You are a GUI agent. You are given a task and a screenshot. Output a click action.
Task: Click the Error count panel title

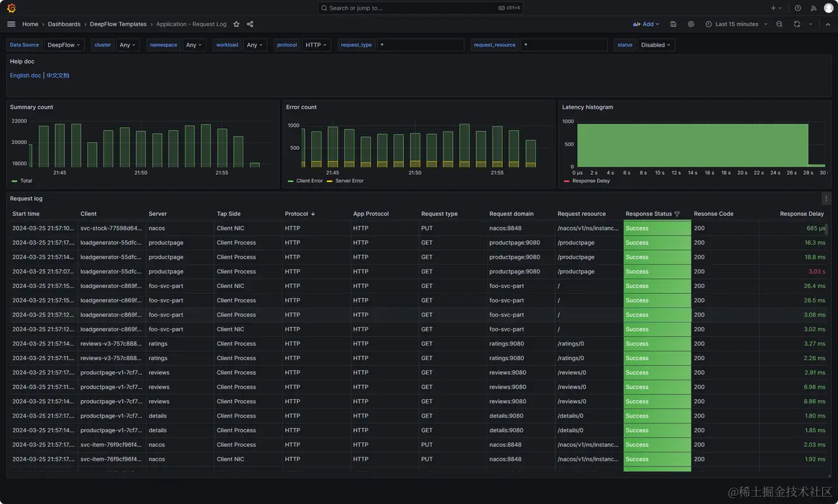(301, 107)
